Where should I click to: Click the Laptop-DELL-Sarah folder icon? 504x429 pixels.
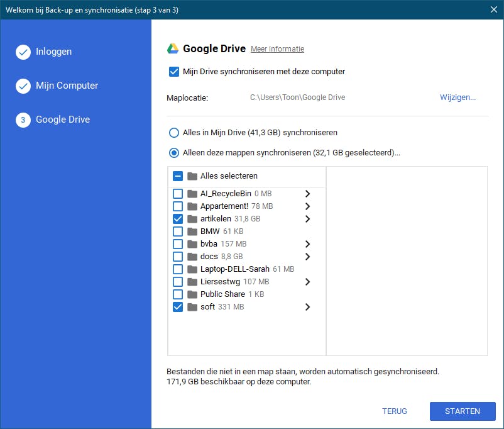tap(192, 269)
